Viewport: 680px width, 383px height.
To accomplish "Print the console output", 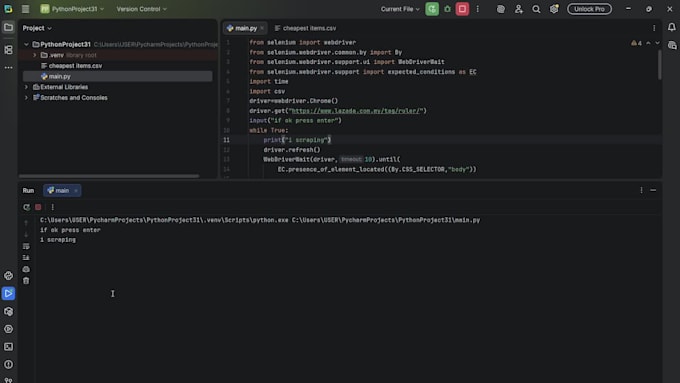I will point(26,269).
